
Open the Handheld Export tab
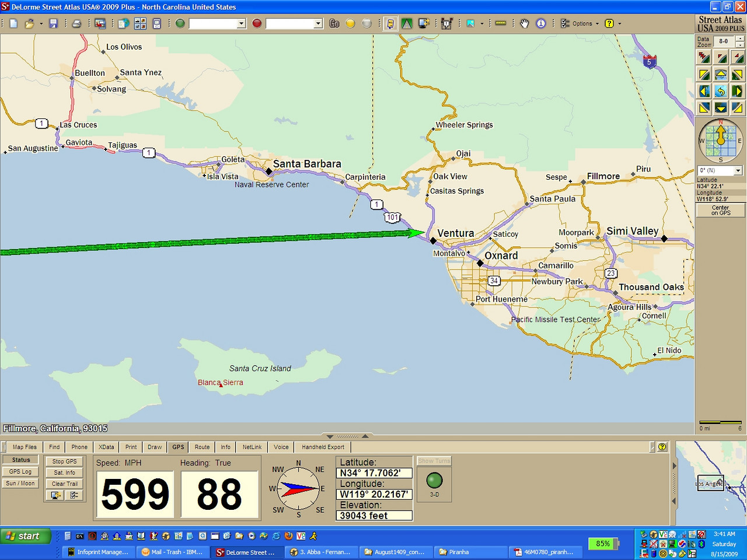tap(323, 447)
